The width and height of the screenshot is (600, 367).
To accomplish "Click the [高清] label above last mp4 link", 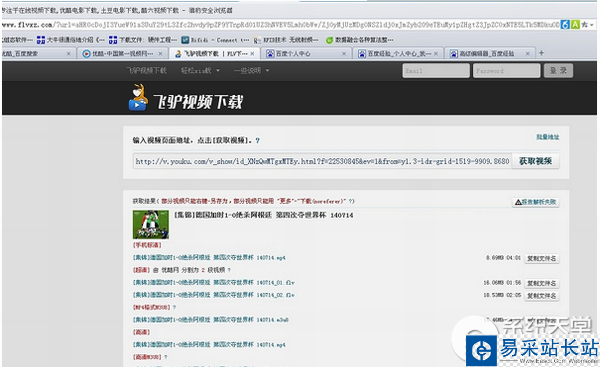I will click(x=141, y=332).
